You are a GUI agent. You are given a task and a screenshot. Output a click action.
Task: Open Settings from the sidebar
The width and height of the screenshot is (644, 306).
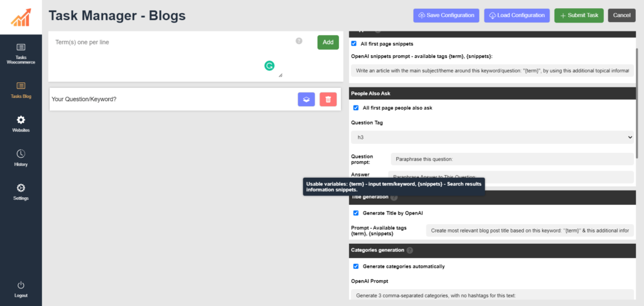pos(21,192)
